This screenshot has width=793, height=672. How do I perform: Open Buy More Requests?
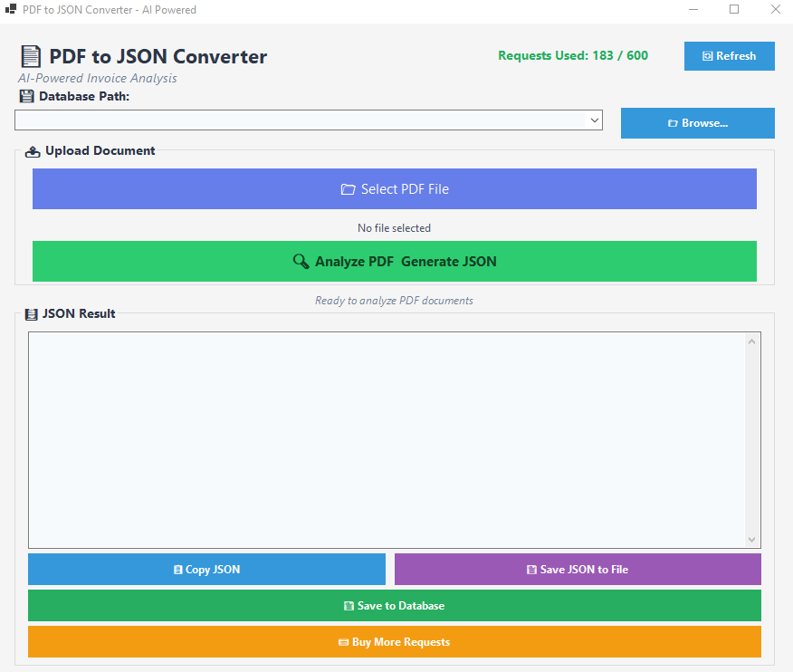(394, 642)
